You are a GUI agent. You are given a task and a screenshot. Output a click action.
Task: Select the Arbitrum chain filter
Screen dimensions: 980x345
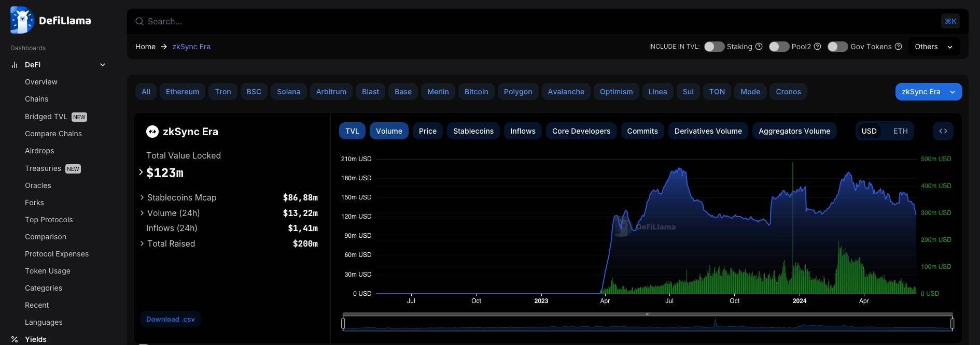point(331,92)
